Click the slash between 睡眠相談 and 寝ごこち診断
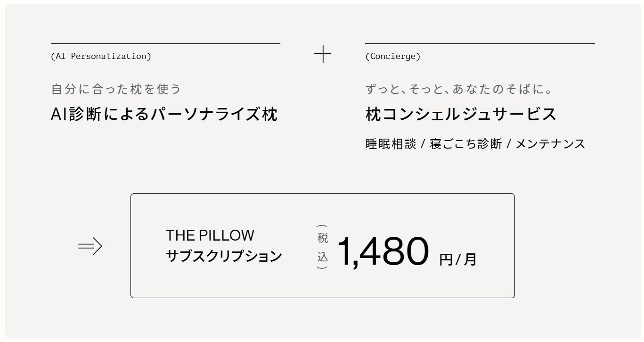644x342 pixels. 423,144
